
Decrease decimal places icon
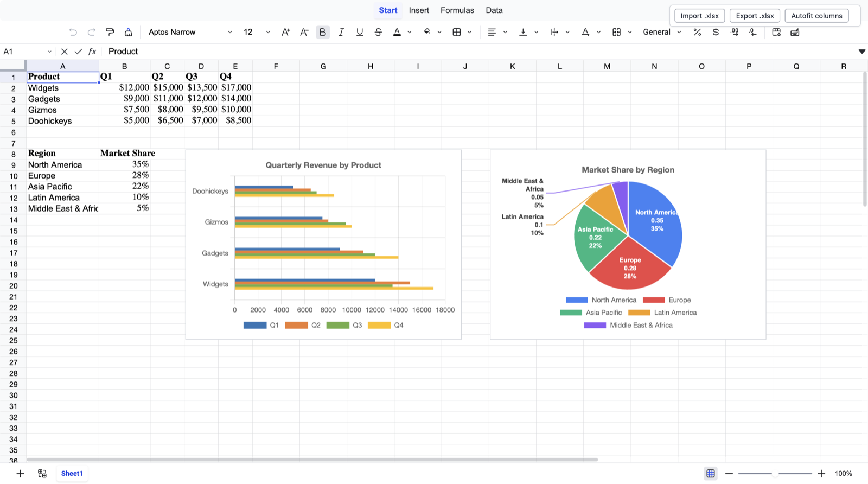click(753, 32)
